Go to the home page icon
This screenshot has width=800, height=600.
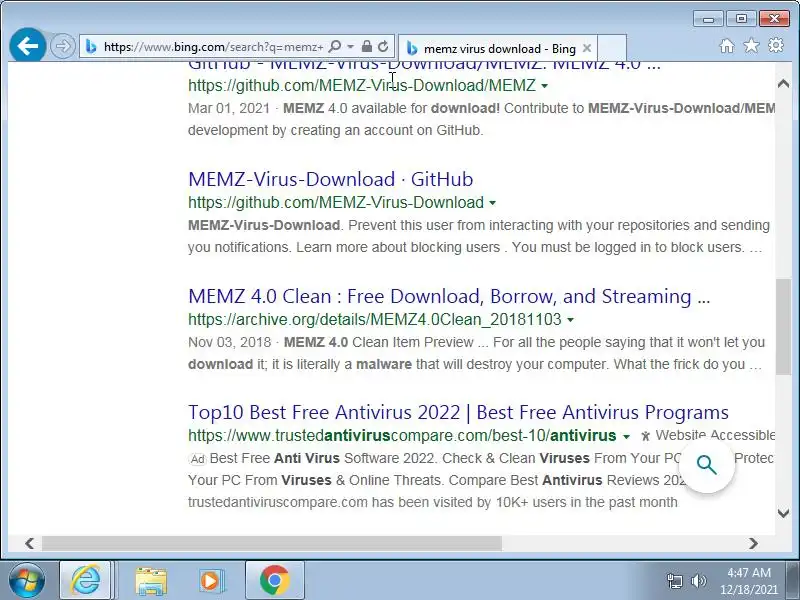coord(727,46)
